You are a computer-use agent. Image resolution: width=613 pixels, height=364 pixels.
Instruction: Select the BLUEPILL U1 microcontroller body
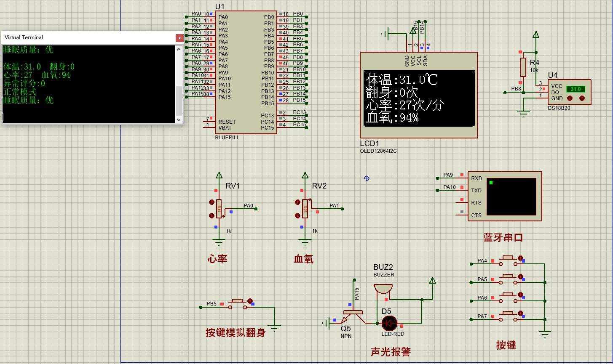point(246,72)
